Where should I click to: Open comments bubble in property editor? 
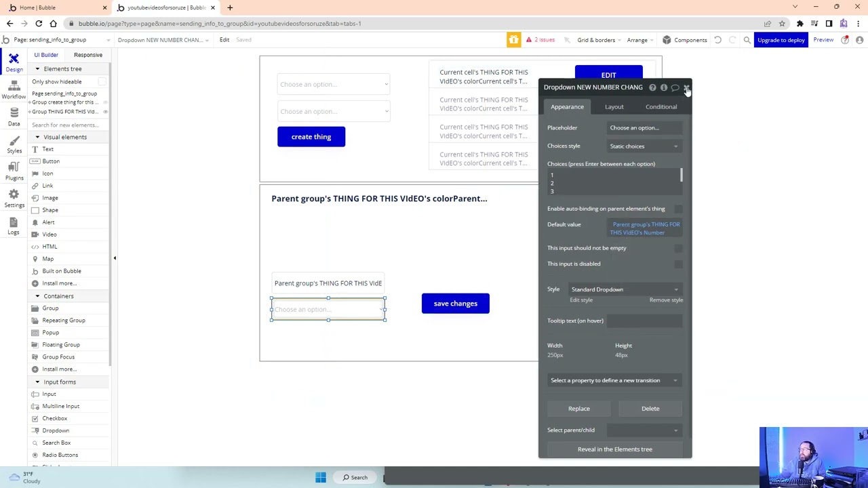pos(675,87)
